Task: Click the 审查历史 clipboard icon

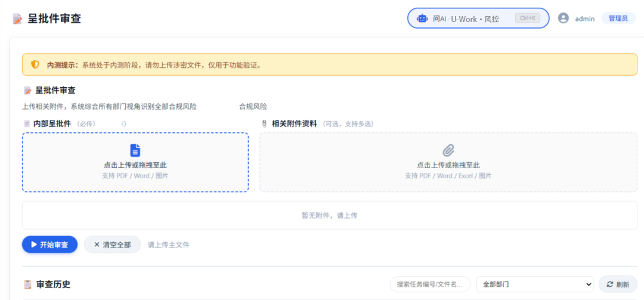Action: tap(27, 284)
